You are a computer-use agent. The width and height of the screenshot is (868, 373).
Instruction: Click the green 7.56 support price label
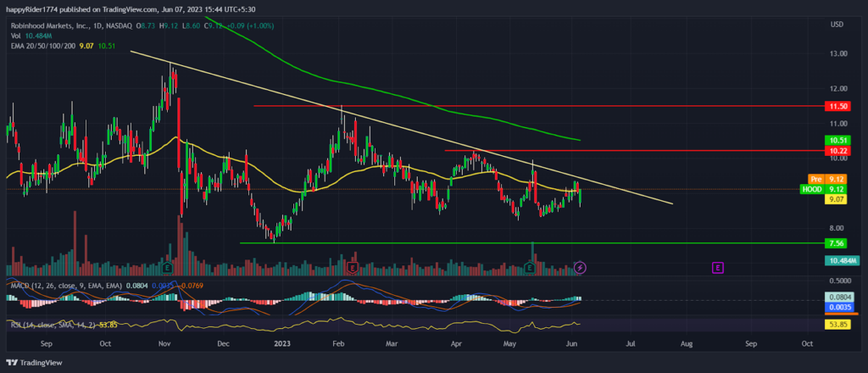click(x=834, y=243)
